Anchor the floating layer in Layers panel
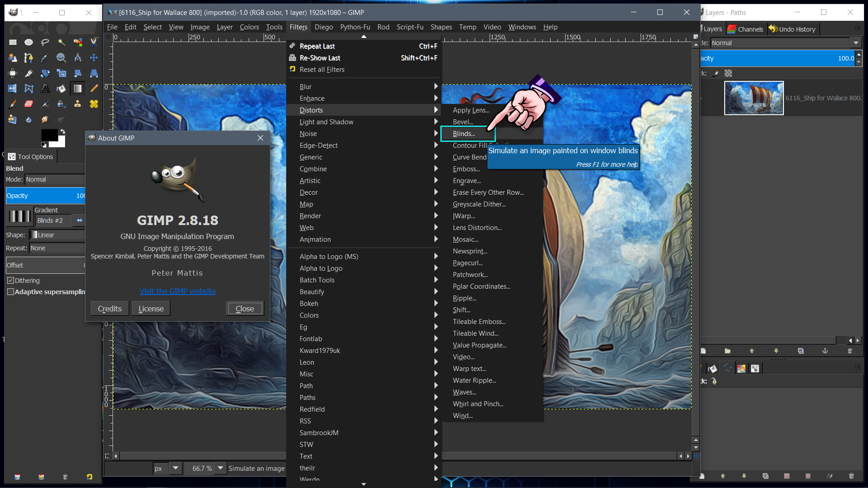The height and width of the screenshot is (488, 868). tap(825, 351)
